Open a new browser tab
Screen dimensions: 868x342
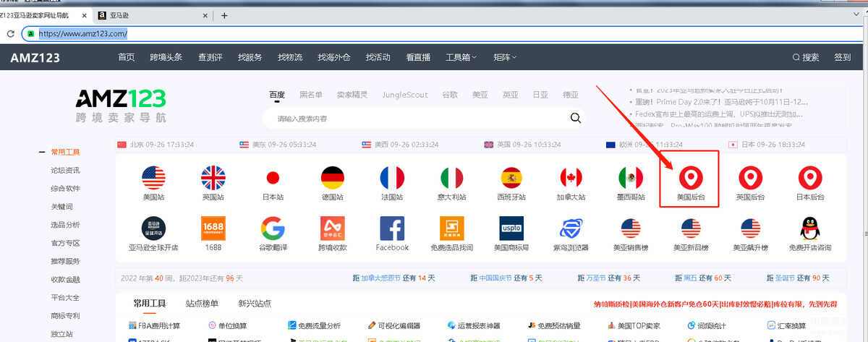coord(224,15)
